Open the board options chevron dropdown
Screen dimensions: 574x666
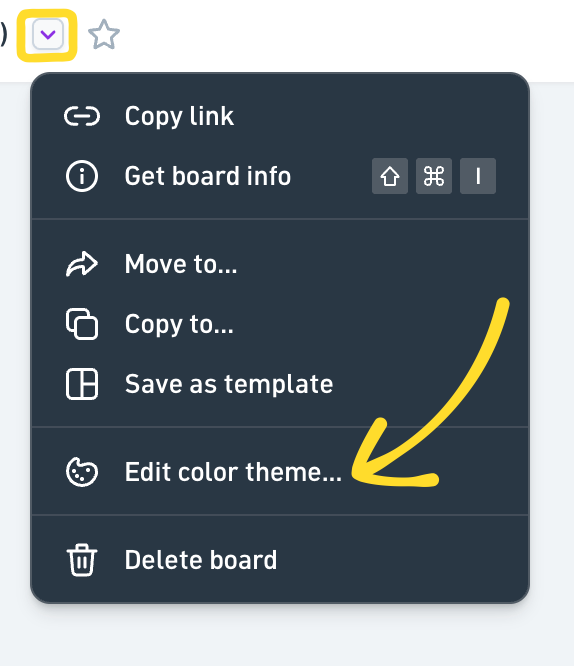(48, 34)
